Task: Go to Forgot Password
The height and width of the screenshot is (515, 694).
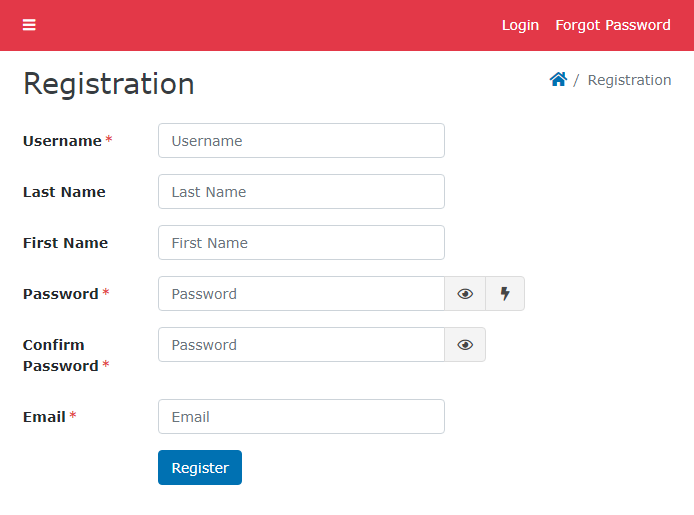Action: [x=613, y=25]
